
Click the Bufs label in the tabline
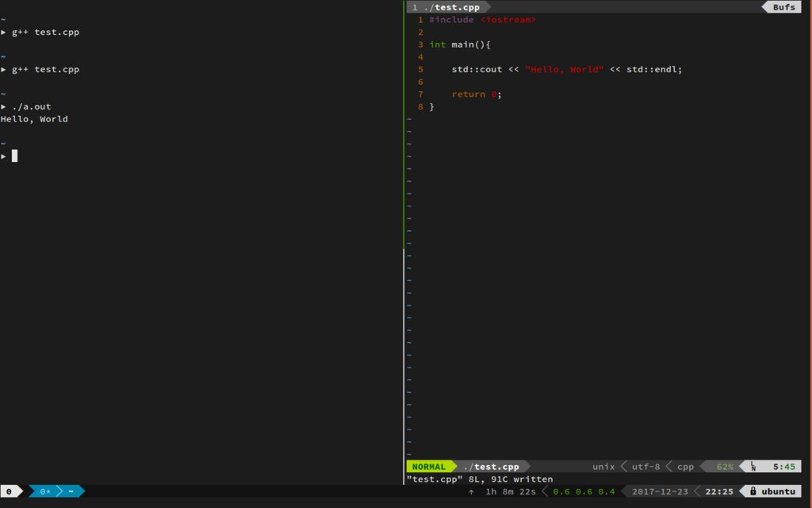783,6
